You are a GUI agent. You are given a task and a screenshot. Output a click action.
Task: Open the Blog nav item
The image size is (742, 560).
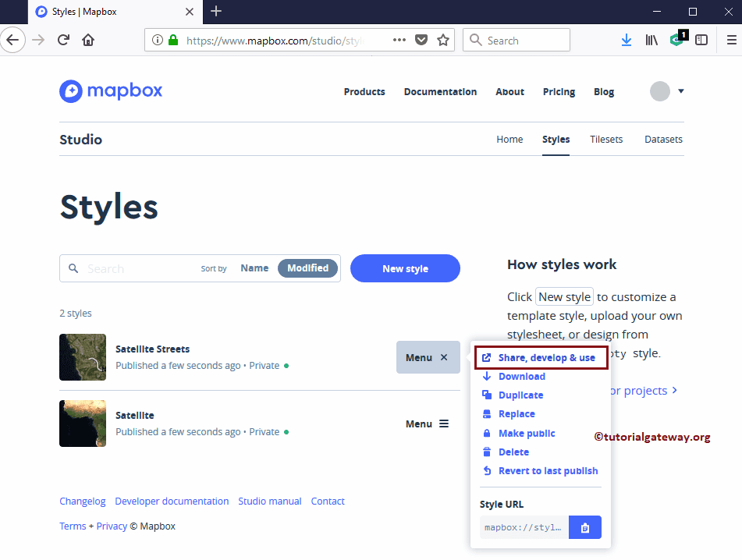(604, 92)
